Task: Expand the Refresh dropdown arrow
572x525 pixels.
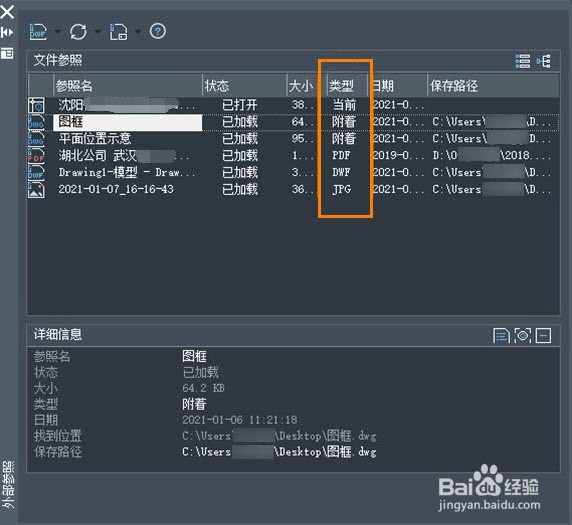Action: coord(98,32)
